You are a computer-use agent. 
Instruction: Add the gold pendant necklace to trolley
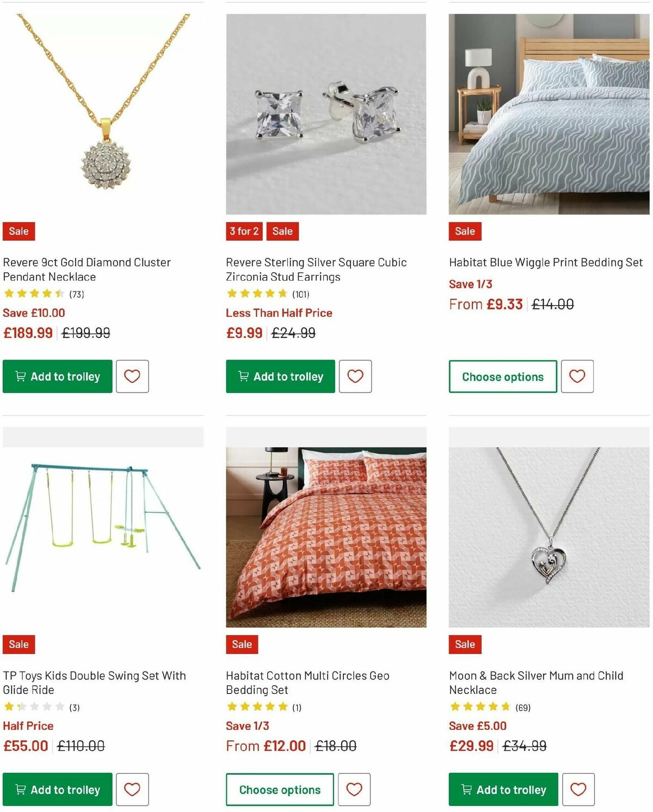click(x=57, y=376)
